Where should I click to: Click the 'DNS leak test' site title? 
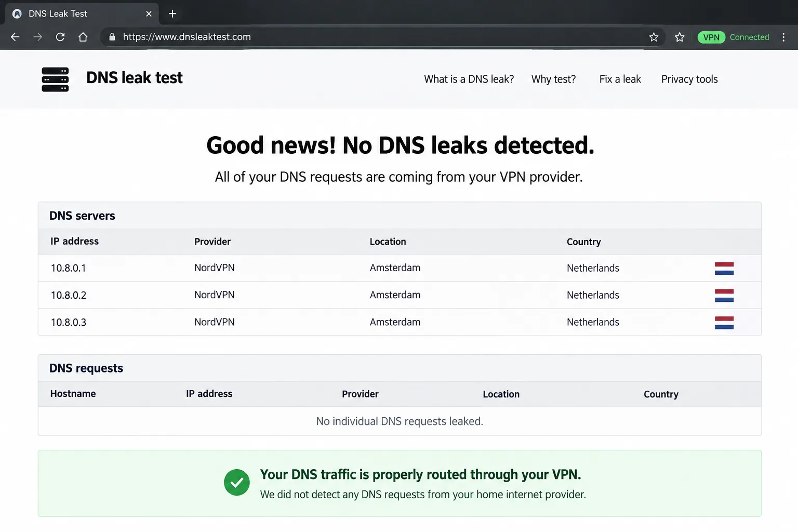point(135,78)
